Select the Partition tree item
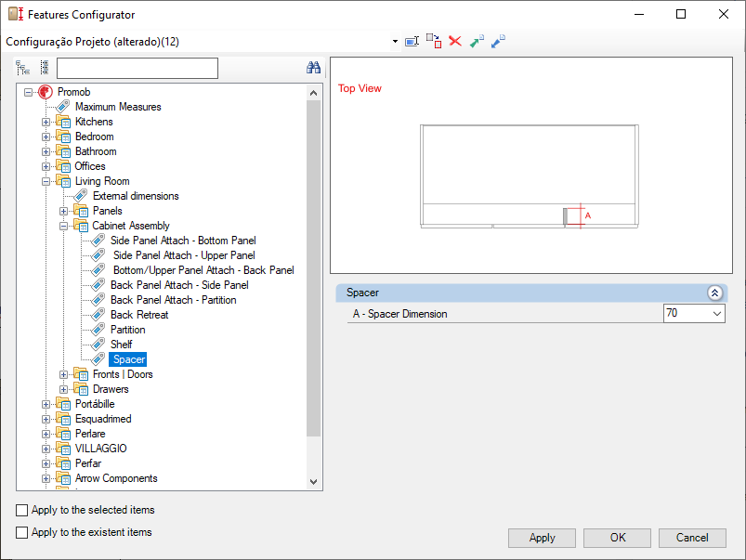The height and width of the screenshot is (560, 746). point(127,330)
